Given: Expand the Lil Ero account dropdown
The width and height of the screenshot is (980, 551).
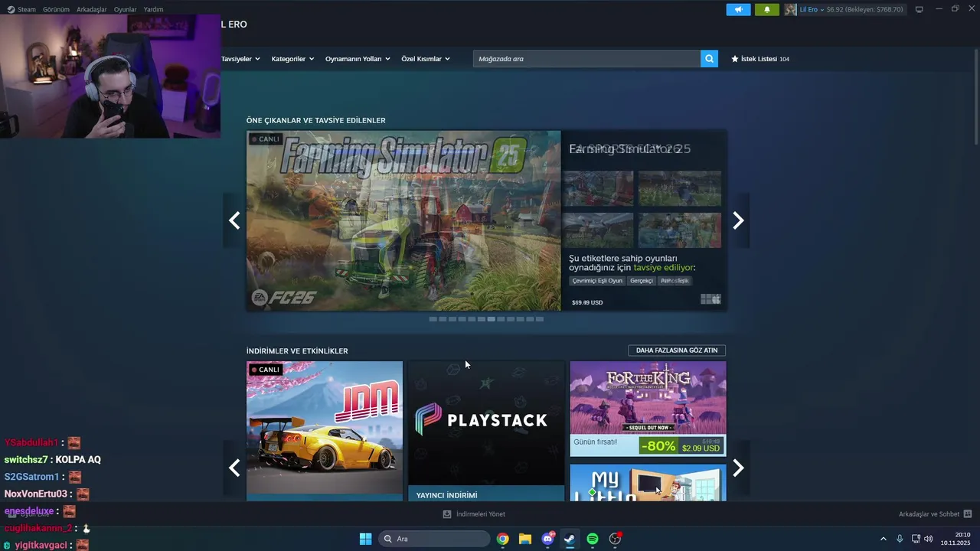Looking at the screenshot, I should (812, 9).
